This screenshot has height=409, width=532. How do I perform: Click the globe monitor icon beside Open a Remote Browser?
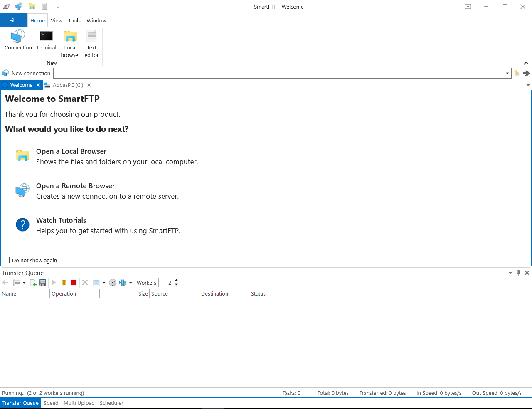(x=22, y=190)
